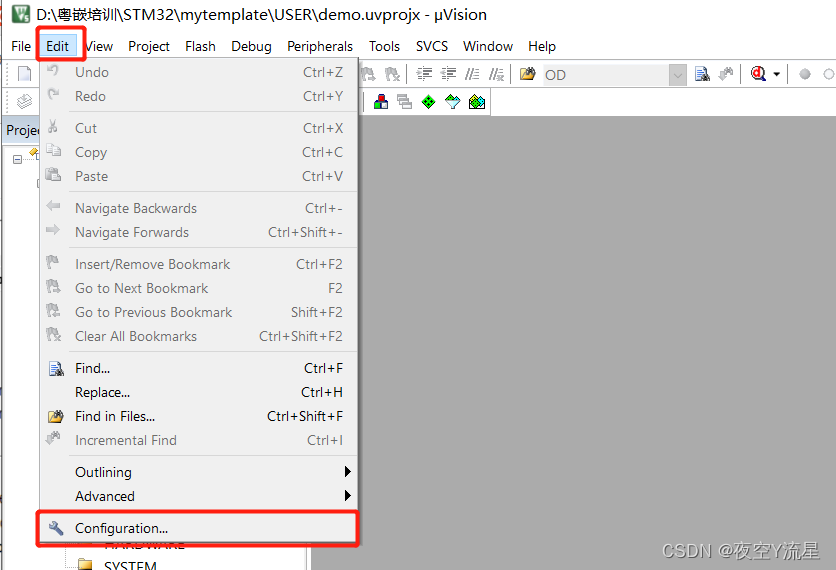Click the Start/Stop Debug Session icon
Viewport: 836px width, 570px height.
click(758, 74)
